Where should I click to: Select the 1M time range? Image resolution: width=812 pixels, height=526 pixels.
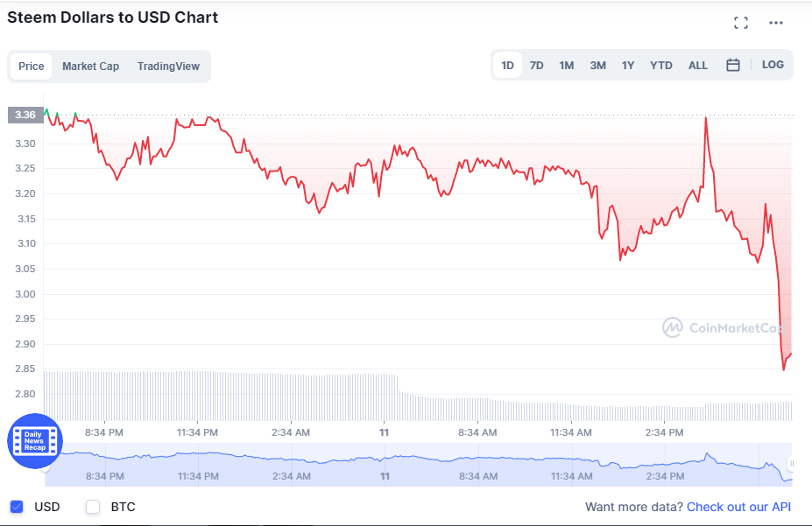(567, 65)
